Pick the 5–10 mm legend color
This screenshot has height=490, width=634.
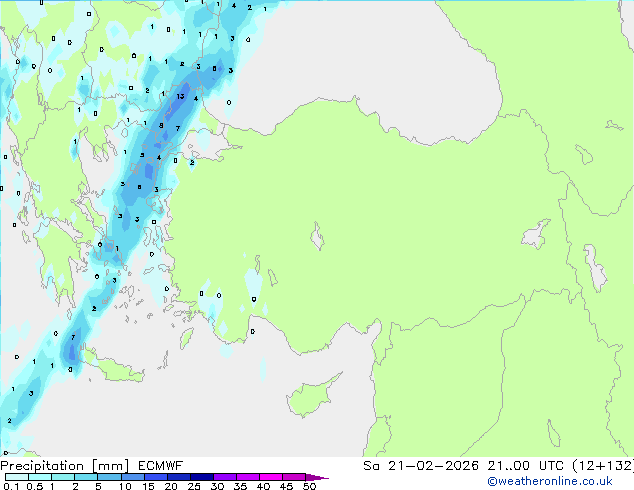tap(109, 477)
